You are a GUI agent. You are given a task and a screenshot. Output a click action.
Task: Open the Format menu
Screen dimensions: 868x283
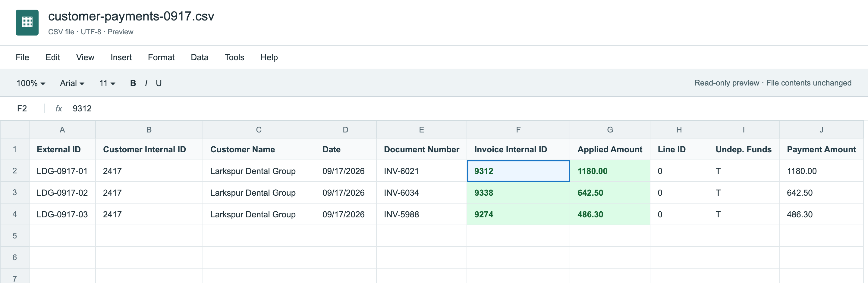pyautogui.click(x=161, y=57)
